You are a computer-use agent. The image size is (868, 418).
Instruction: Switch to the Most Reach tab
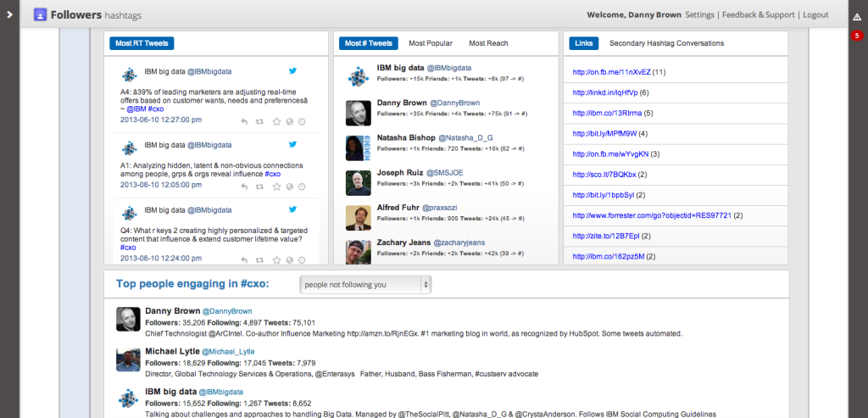click(488, 43)
